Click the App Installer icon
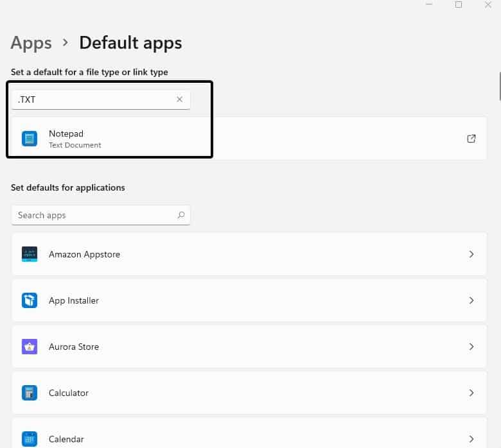Screen dimensions: 501x448 30,300
